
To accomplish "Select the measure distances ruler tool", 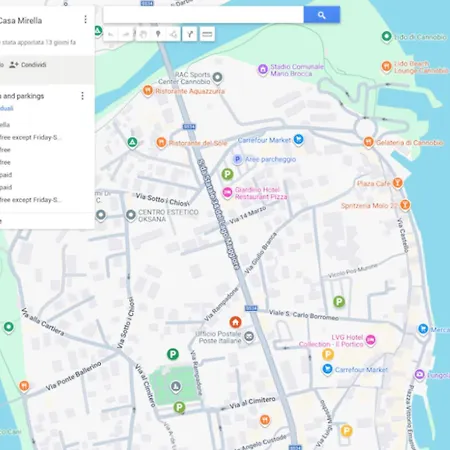I will point(207,34).
